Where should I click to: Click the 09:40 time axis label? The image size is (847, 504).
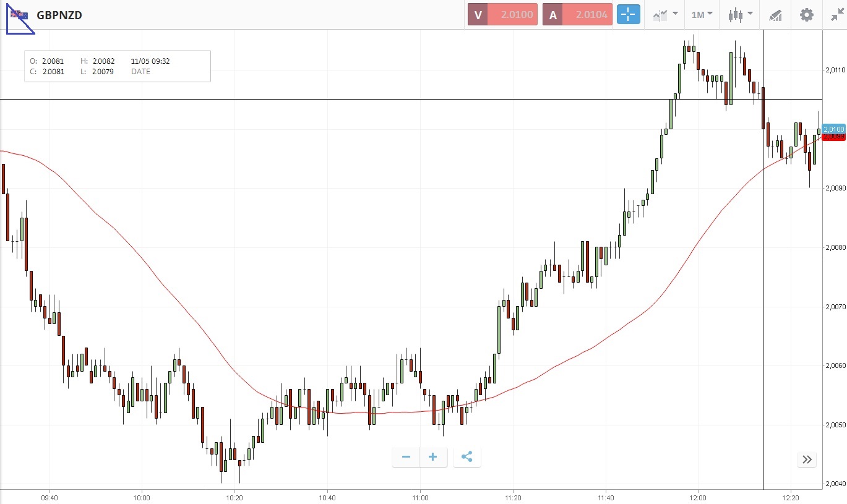49,497
